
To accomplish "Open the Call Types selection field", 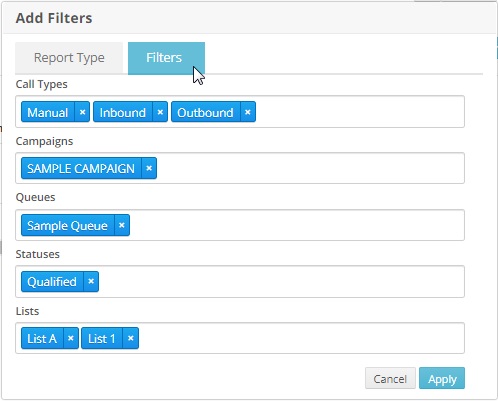I will point(240,112).
